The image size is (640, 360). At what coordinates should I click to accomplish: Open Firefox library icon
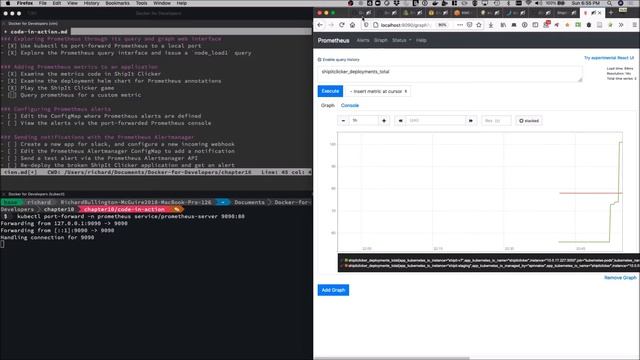503,25
